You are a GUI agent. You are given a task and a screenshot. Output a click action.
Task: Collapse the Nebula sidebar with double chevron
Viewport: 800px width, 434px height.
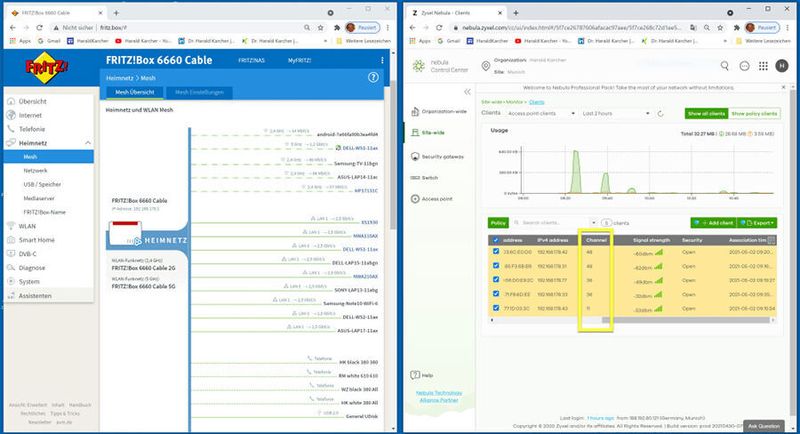tap(467, 92)
